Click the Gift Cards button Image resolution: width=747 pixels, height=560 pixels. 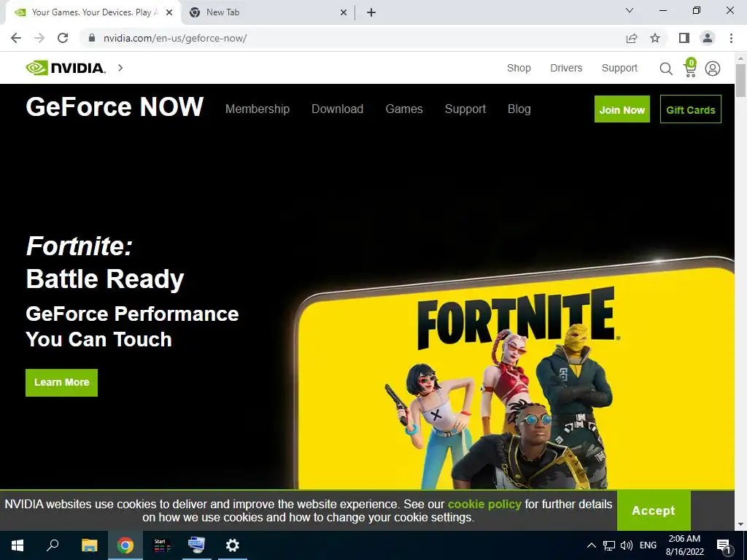pyautogui.click(x=691, y=109)
